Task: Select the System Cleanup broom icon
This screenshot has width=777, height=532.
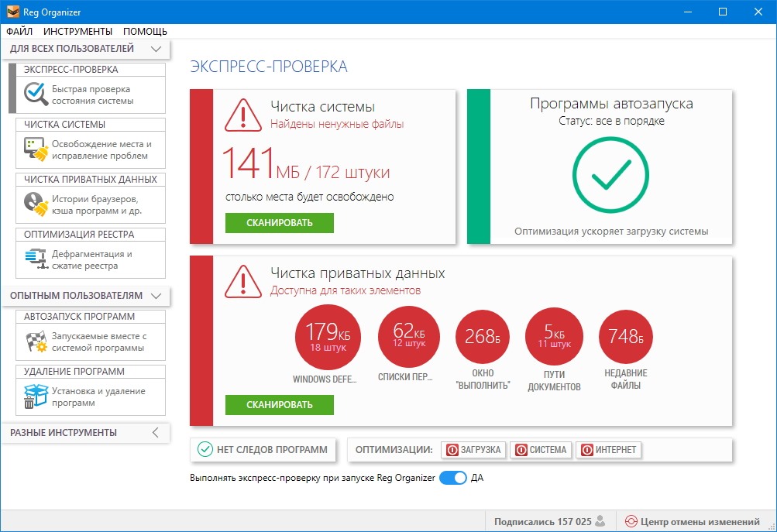Action: tap(35, 149)
